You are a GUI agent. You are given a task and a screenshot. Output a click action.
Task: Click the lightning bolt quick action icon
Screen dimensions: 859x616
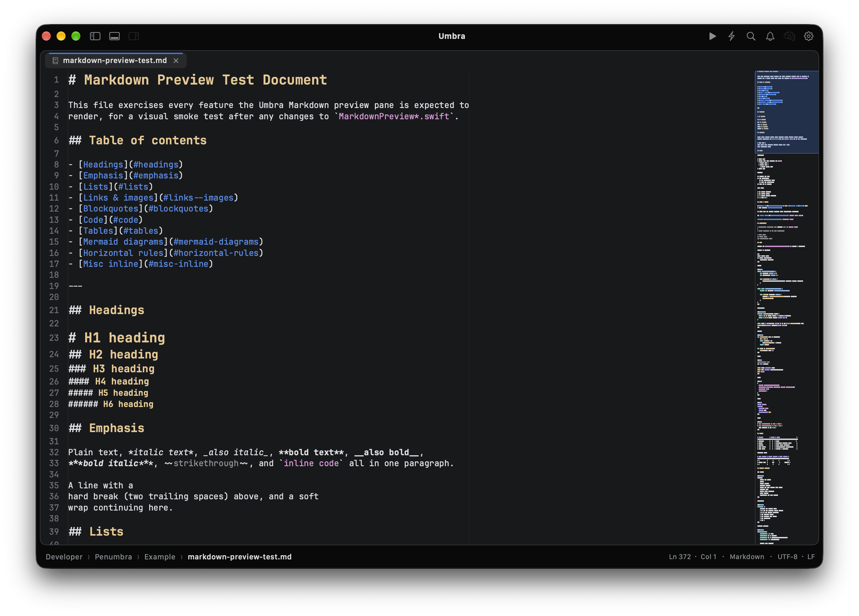pos(732,36)
